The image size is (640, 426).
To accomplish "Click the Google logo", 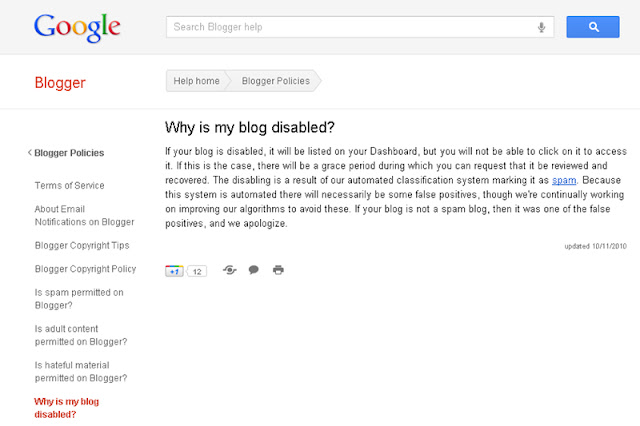I will click(77, 27).
